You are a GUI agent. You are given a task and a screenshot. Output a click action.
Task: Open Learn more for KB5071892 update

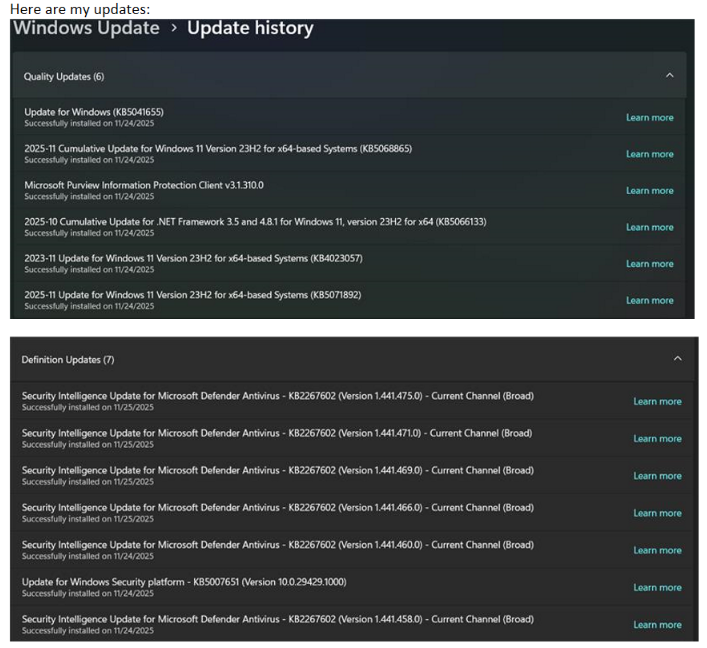tap(650, 300)
